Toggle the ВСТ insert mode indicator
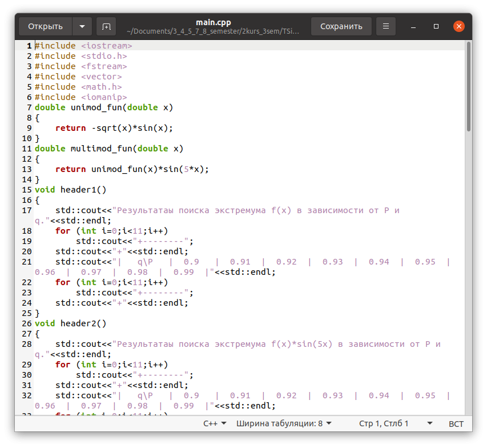This screenshot has width=487, height=448. click(456, 423)
